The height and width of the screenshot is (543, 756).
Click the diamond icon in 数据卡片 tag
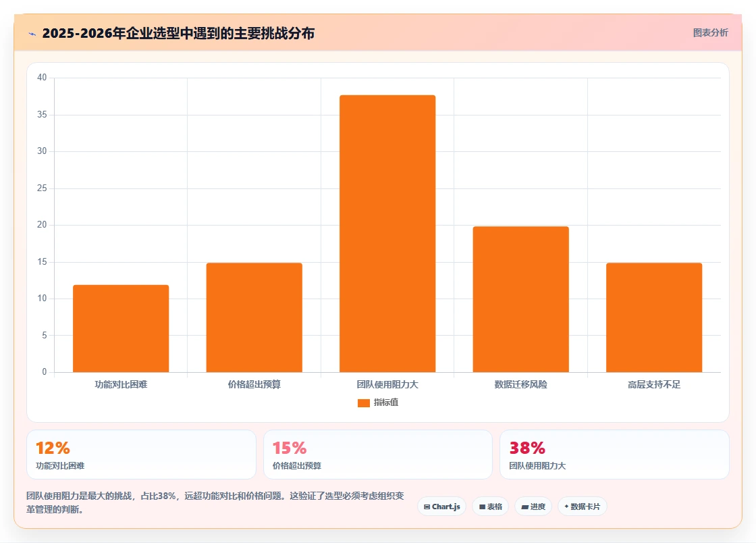click(566, 507)
